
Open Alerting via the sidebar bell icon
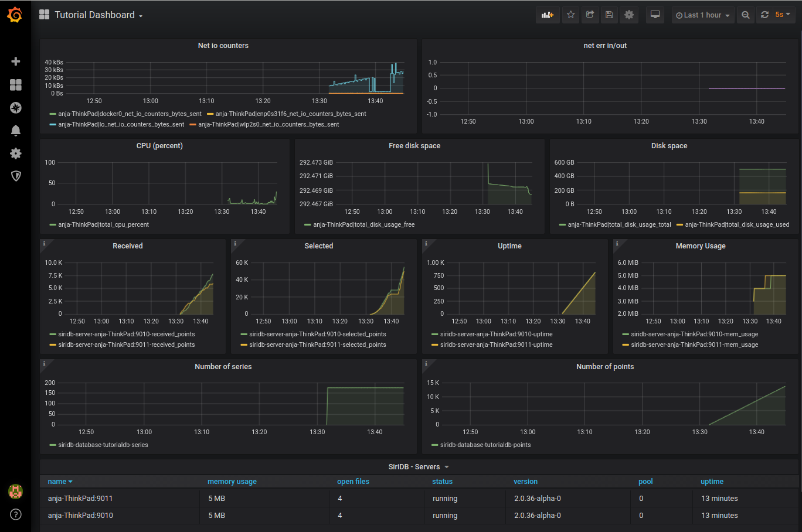[x=16, y=131]
